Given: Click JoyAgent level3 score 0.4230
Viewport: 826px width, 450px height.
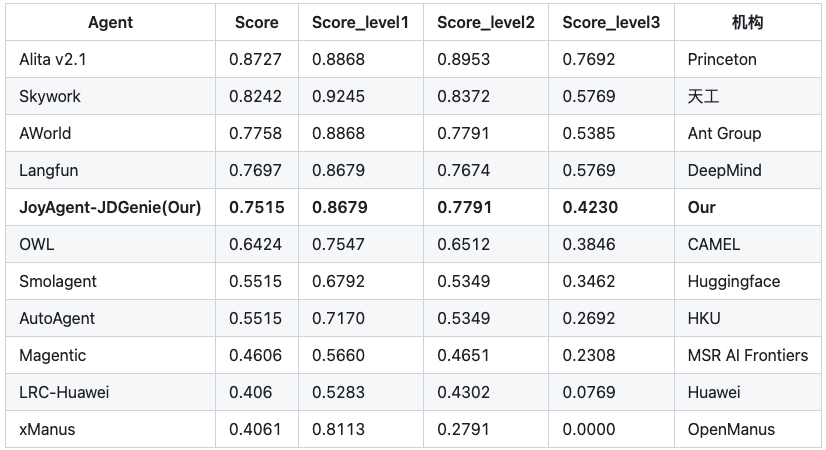Looking at the screenshot, I should pos(590,207).
